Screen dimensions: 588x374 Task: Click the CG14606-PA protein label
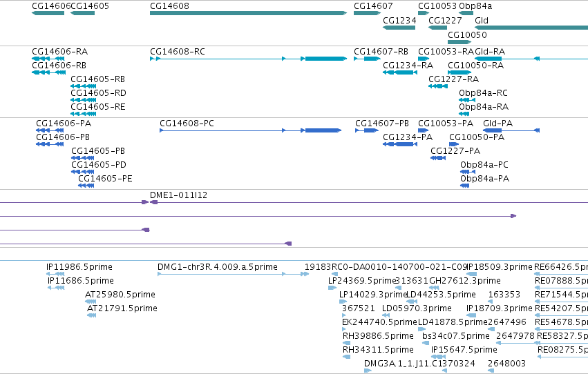pyautogui.click(x=64, y=124)
